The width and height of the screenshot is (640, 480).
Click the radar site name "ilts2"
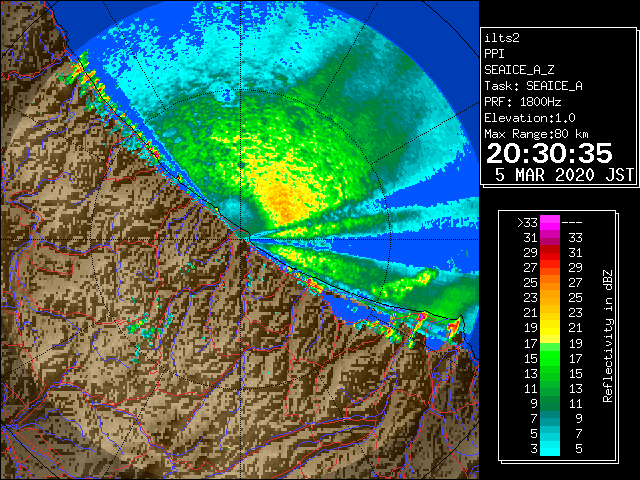click(502, 38)
